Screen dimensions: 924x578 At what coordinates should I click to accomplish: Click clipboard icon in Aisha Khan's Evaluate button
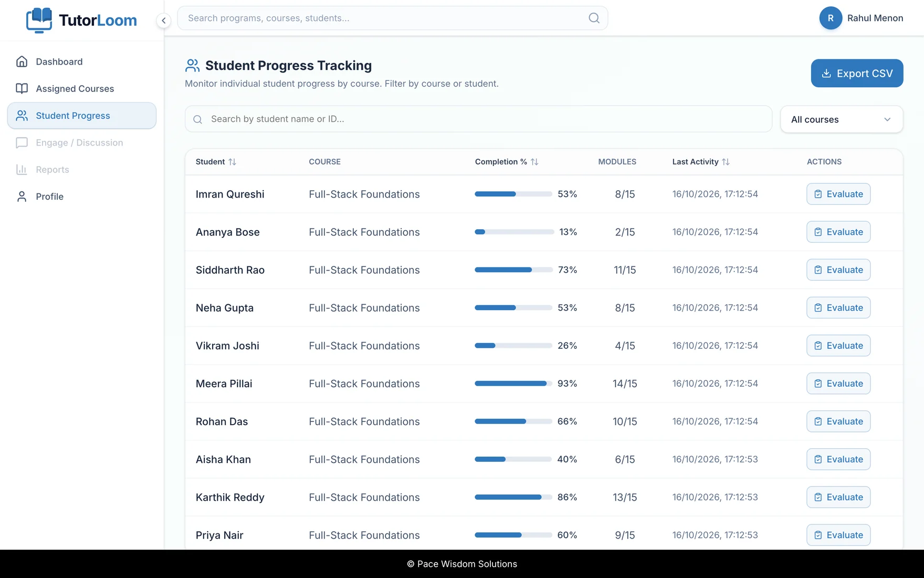coord(818,459)
